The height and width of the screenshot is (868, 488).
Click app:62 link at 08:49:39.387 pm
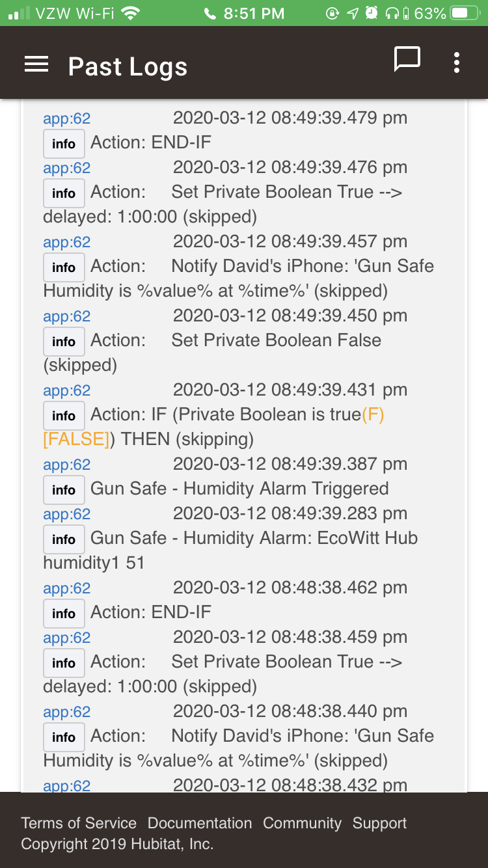click(x=66, y=465)
